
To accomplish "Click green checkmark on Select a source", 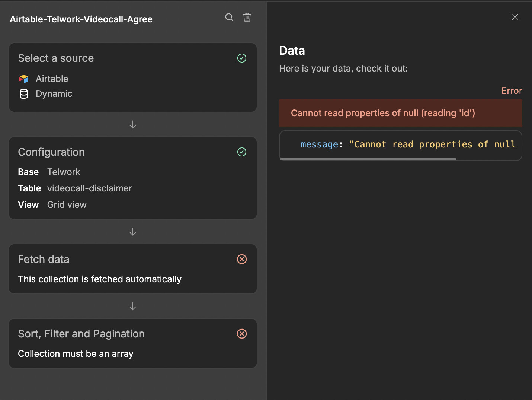I will tap(242, 58).
